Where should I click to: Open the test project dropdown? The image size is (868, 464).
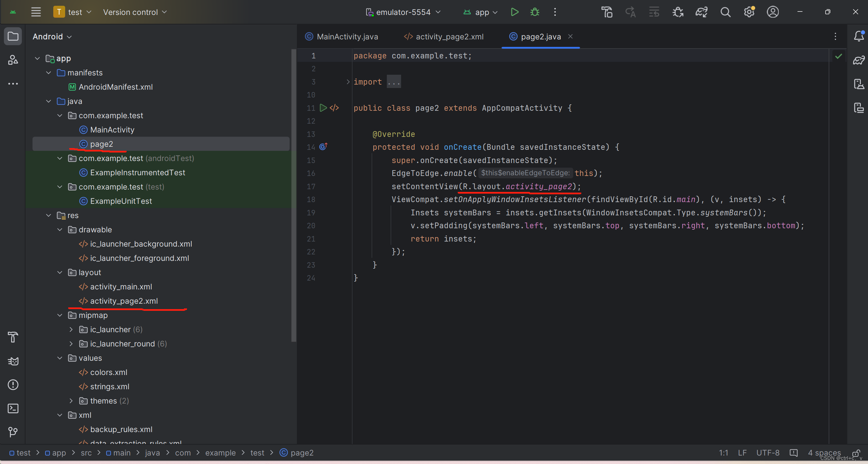point(73,12)
